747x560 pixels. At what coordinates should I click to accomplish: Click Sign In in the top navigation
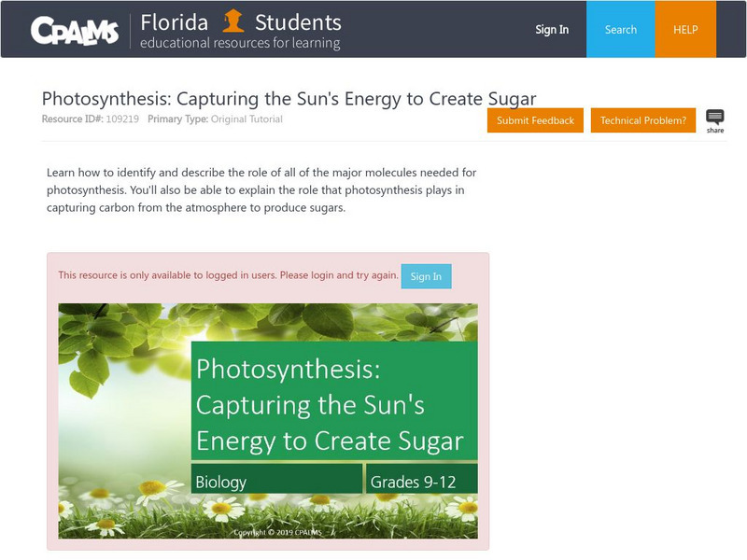click(551, 29)
